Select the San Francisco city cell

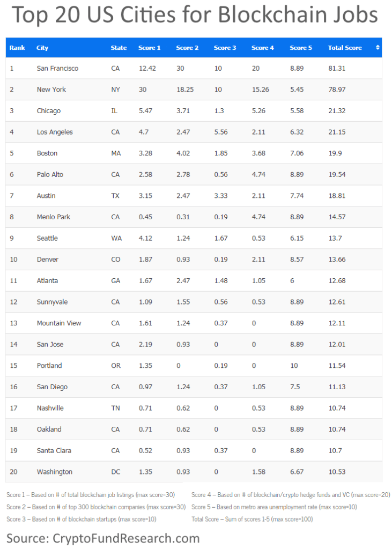pyautogui.click(x=57, y=69)
